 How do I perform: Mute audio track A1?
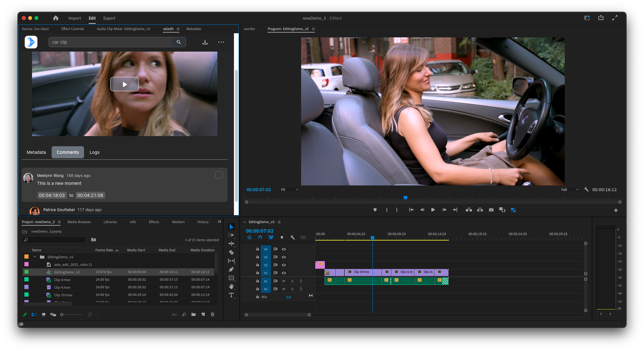(x=284, y=281)
